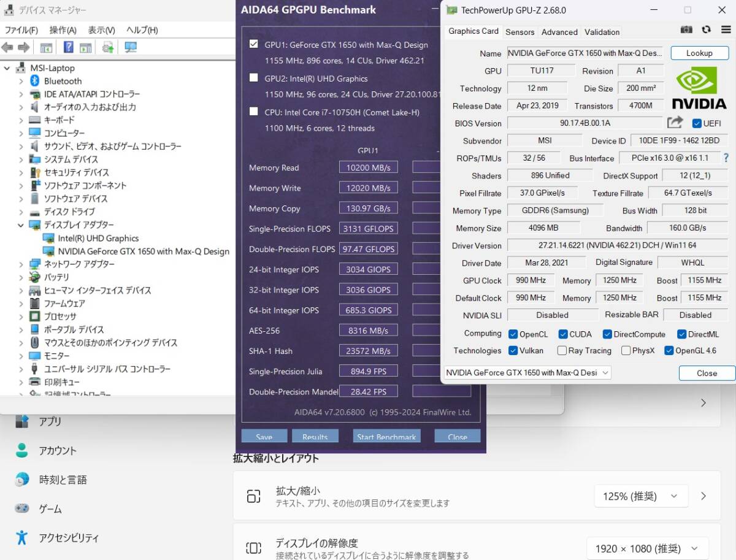Check the CPU Intel Core i7-10750H checkbox
The image size is (736, 560).
(254, 112)
